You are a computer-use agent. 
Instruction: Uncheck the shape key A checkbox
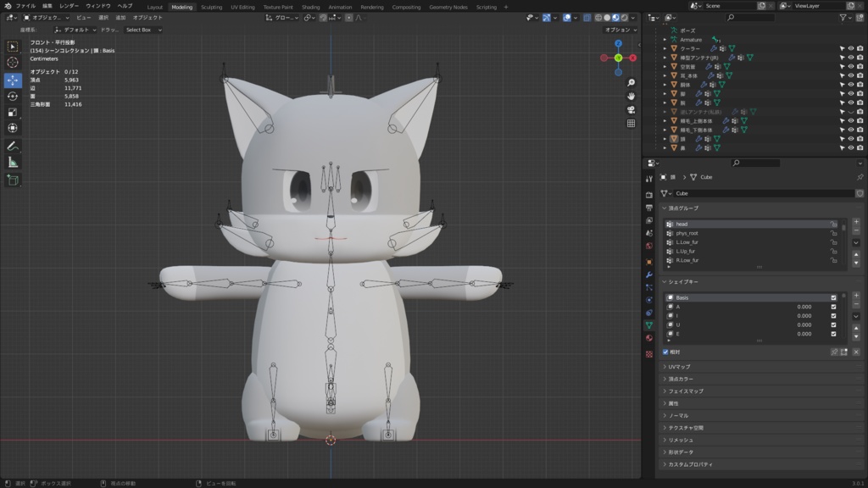[834, 307]
